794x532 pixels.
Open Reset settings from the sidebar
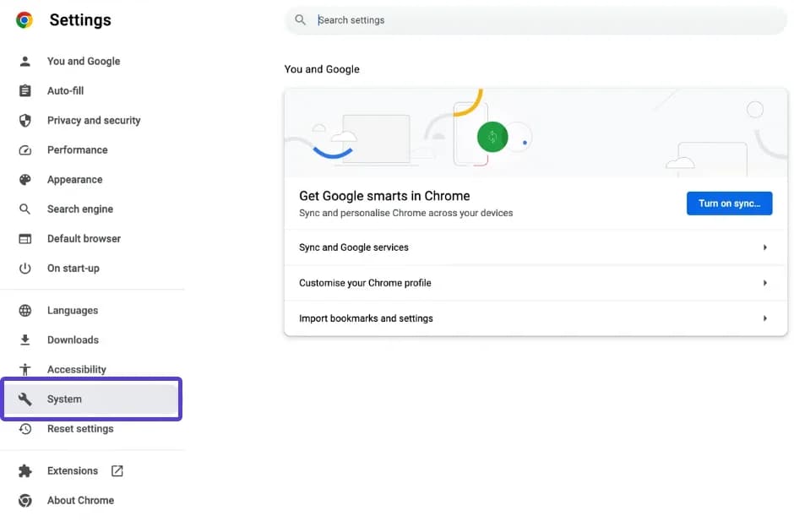click(x=80, y=428)
